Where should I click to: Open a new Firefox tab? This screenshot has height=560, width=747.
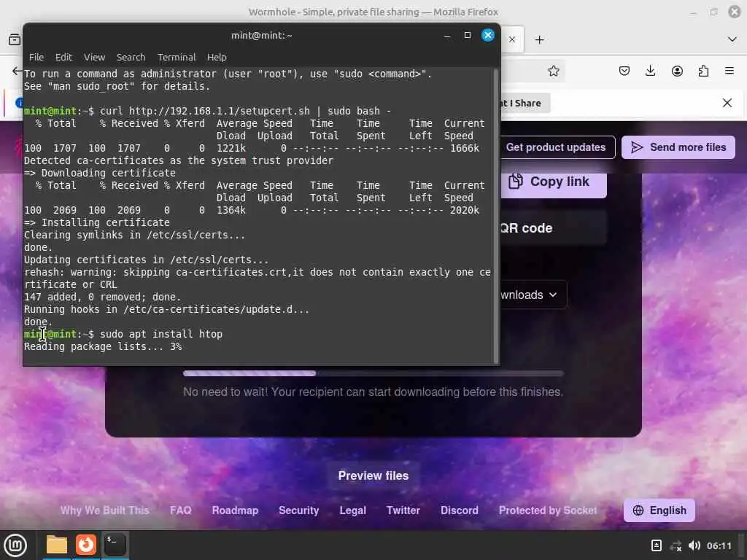tap(539, 39)
